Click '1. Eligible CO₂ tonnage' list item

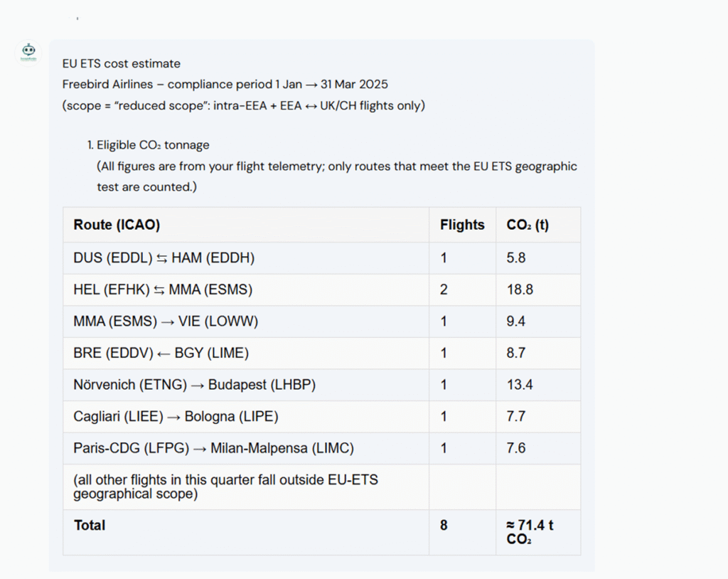tap(148, 145)
